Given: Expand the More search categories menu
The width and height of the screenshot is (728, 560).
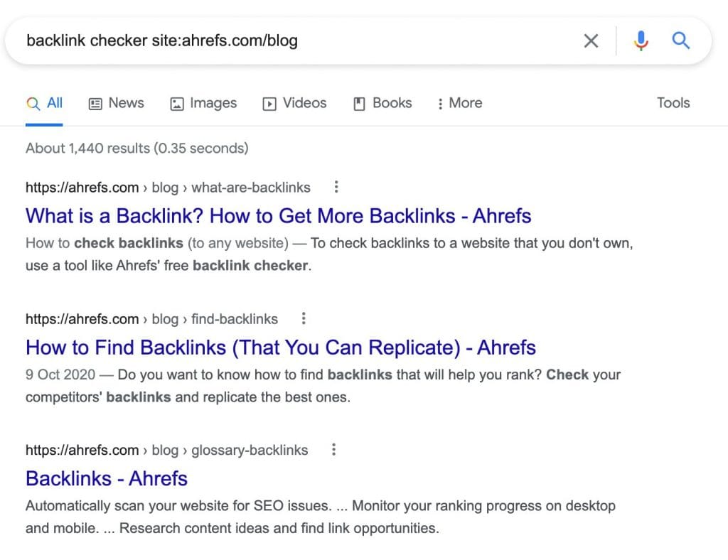Looking at the screenshot, I should (459, 103).
